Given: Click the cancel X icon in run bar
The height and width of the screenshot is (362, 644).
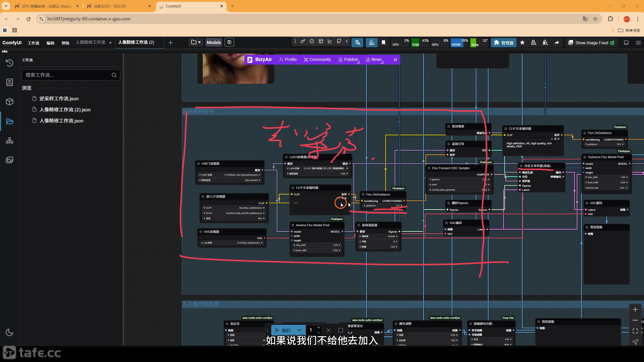Looking at the screenshot, I should point(329,330).
